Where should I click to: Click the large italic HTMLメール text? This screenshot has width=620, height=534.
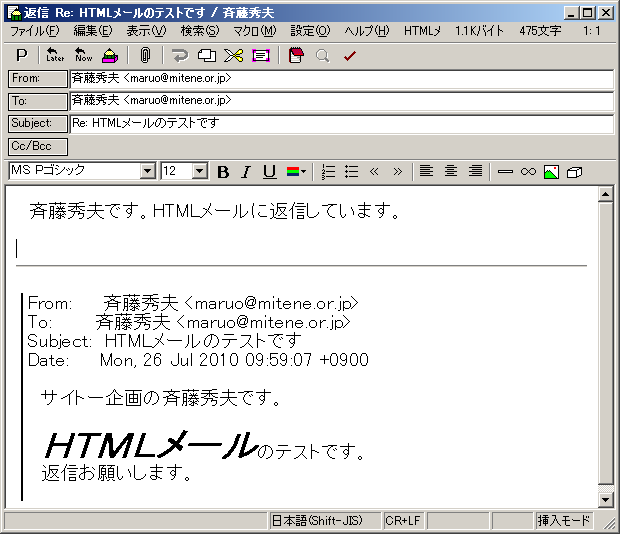pyautogui.click(x=151, y=445)
